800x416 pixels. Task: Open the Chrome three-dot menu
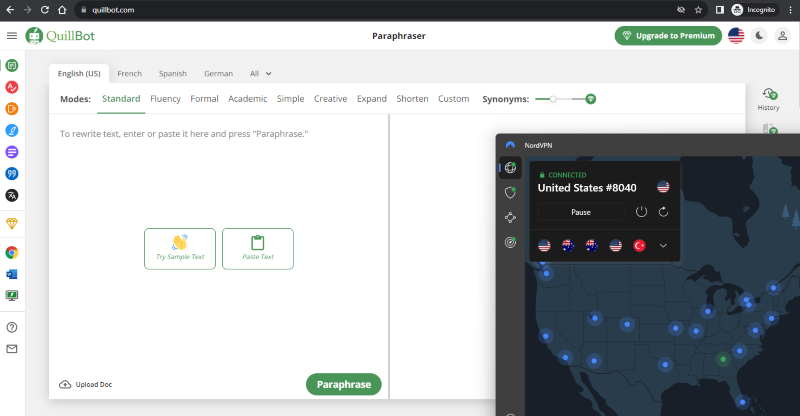click(791, 10)
